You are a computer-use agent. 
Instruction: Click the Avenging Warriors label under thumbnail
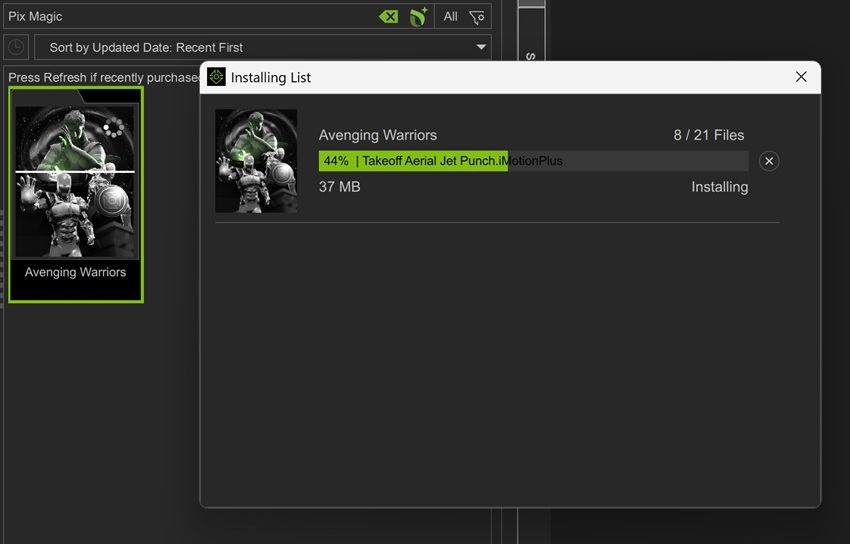(76, 272)
